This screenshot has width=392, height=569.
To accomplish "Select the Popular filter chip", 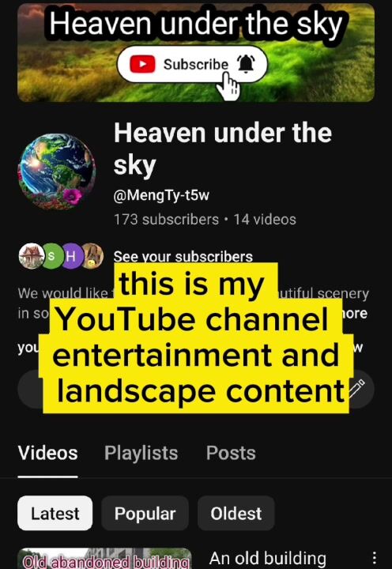I will pos(145,513).
